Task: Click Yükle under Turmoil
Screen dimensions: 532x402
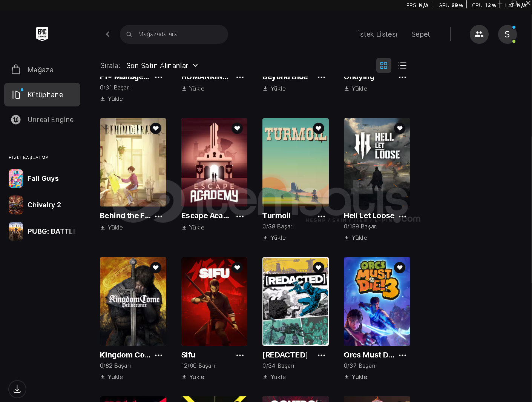Action: 274,238
